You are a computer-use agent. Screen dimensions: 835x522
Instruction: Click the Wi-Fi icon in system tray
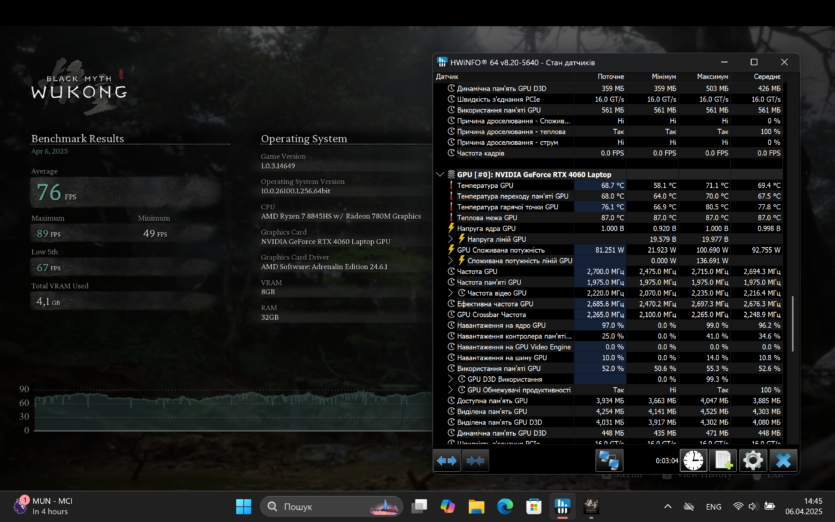(x=738, y=507)
